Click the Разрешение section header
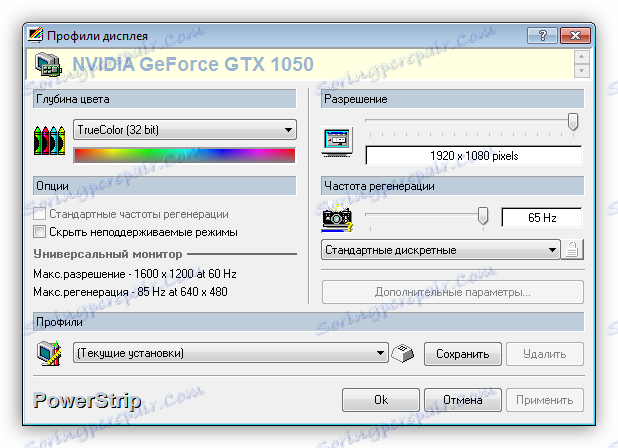Image resolution: width=618 pixels, height=448 pixels. [452, 99]
